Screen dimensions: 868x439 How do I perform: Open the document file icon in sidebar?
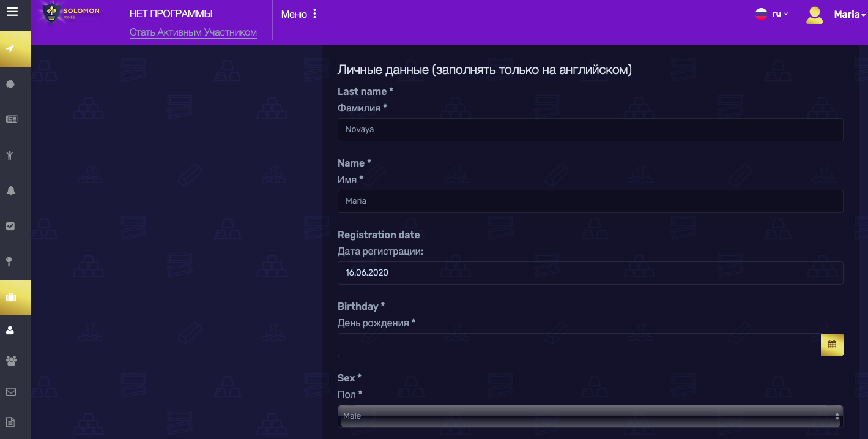click(10, 422)
